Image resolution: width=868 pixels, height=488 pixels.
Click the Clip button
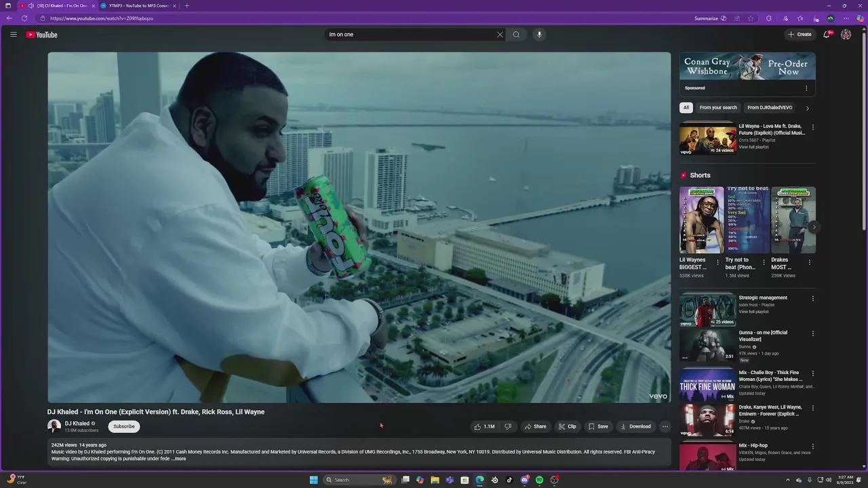tap(567, 426)
